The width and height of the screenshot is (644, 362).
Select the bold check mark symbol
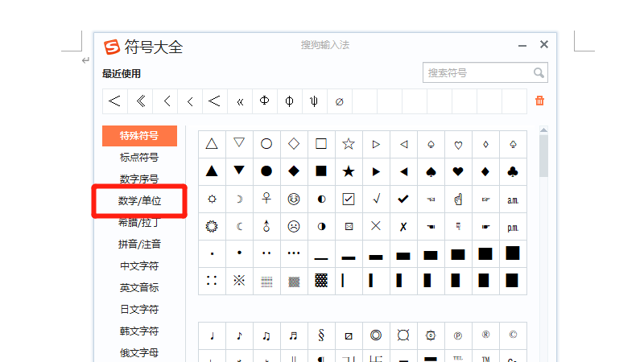(403, 199)
